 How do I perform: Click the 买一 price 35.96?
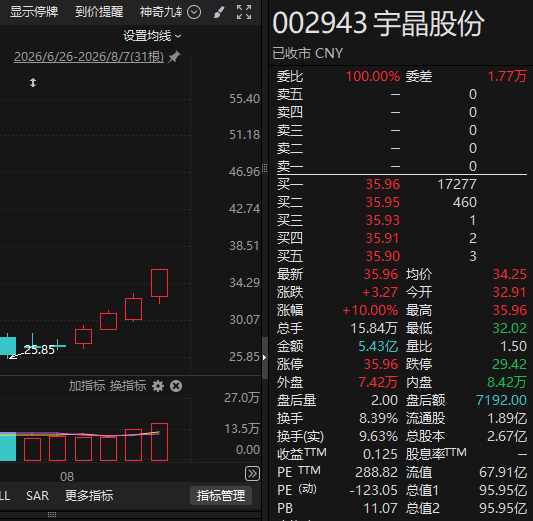click(x=383, y=185)
